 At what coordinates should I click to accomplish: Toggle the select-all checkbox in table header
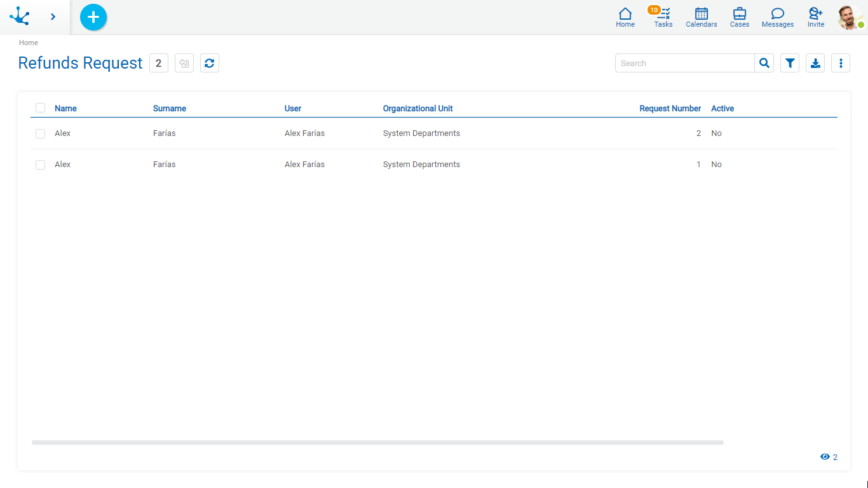[41, 108]
